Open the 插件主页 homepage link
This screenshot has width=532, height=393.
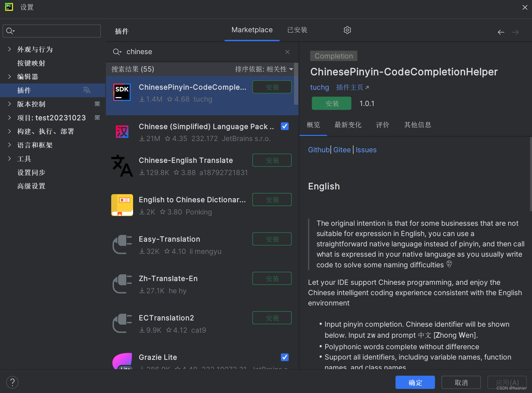point(352,87)
